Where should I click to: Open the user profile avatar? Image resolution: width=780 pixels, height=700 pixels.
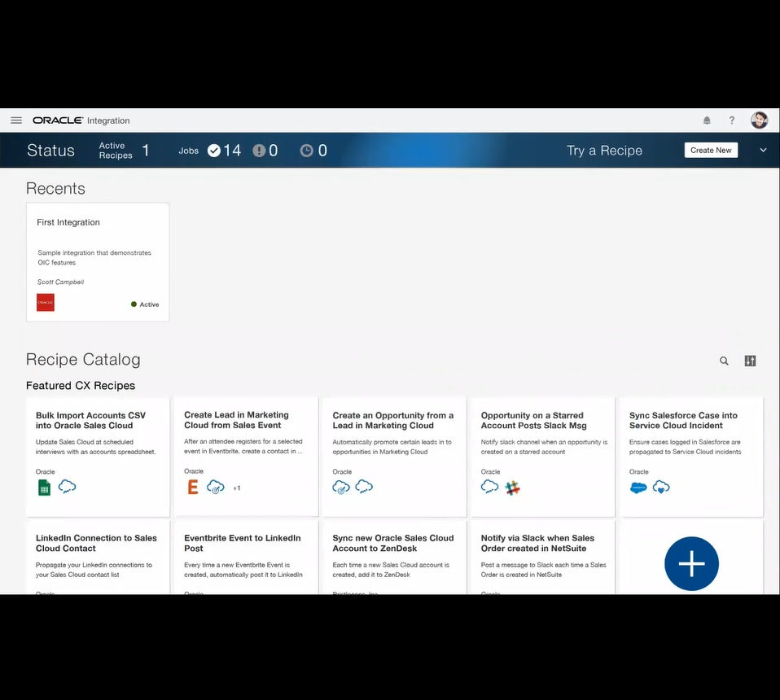759,120
